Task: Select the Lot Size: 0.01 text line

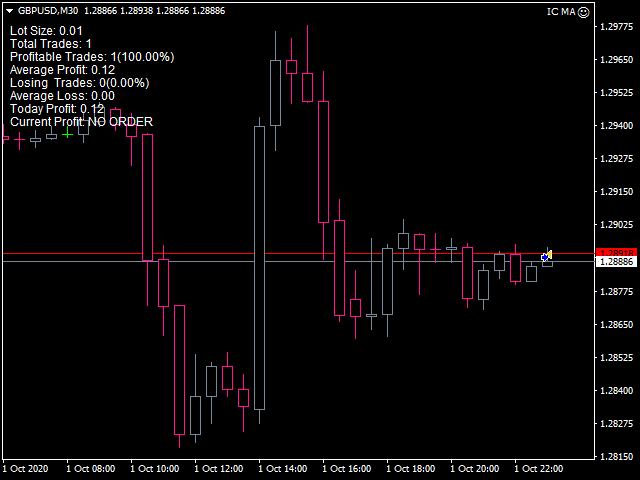Action: 46,31
